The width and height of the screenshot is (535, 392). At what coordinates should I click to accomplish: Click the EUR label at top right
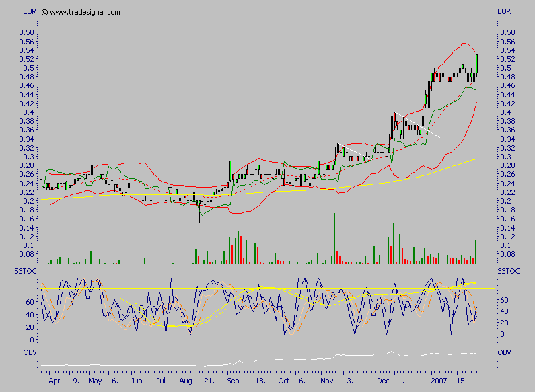(504, 12)
